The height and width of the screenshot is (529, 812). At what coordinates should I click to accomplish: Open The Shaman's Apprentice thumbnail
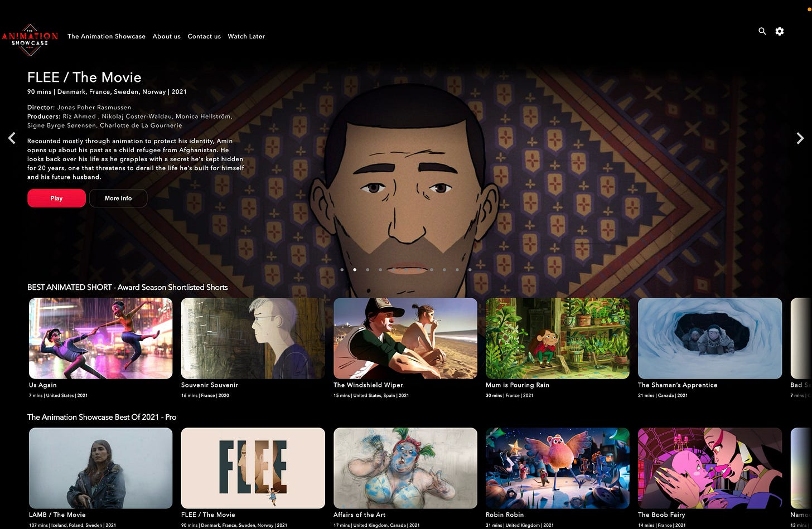pyautogui.click(x=710, y=338)
